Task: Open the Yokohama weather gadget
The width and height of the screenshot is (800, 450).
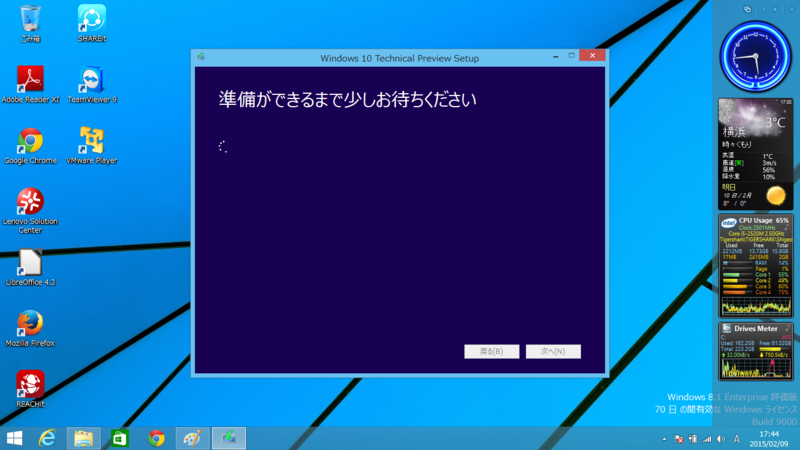Action: click(x=756, y=154)
